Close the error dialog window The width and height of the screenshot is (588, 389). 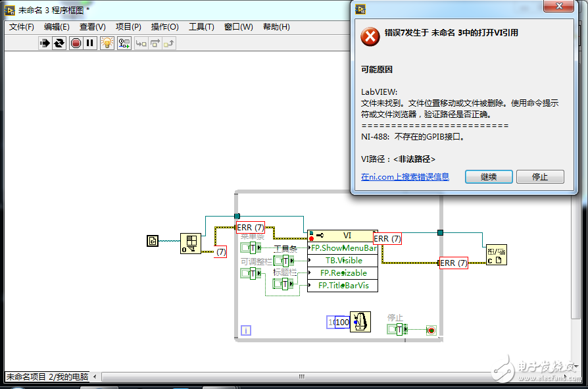pyautogui.click(x=559, y=6)
